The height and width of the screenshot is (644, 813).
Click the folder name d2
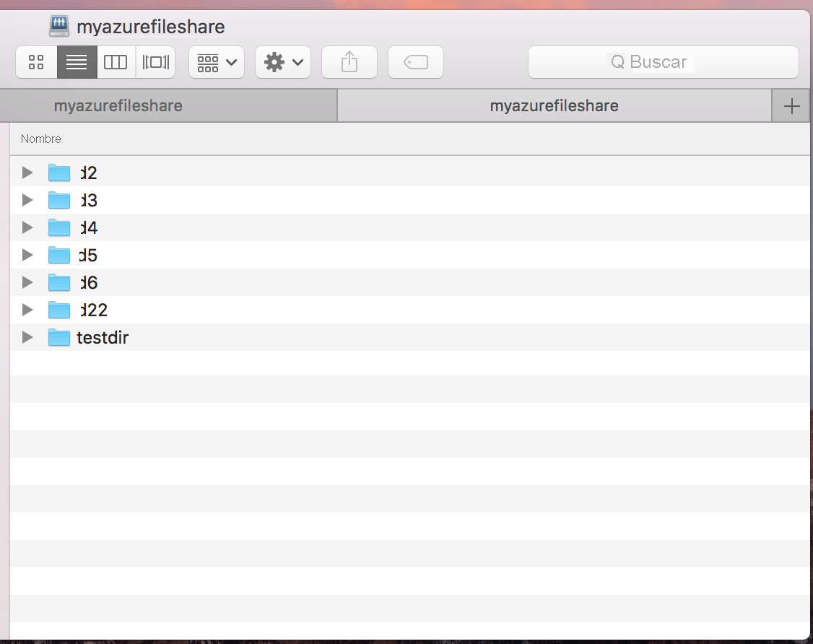coord(88,173)
